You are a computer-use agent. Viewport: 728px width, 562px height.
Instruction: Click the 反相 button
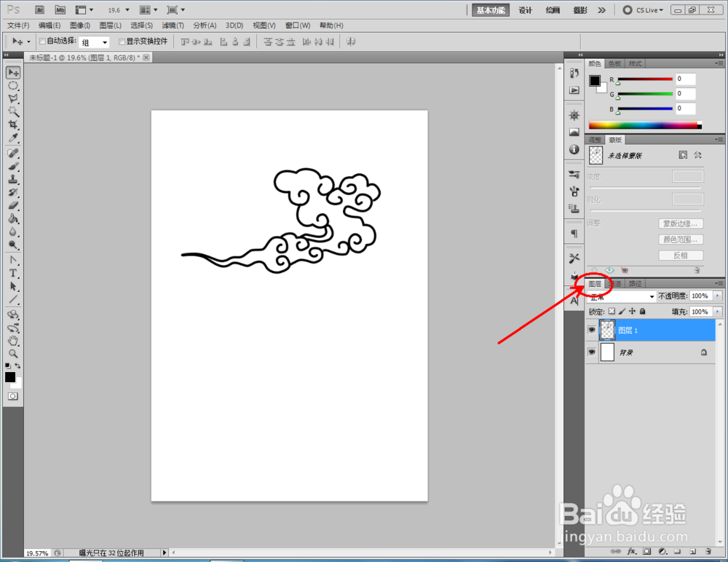point(681,256)
